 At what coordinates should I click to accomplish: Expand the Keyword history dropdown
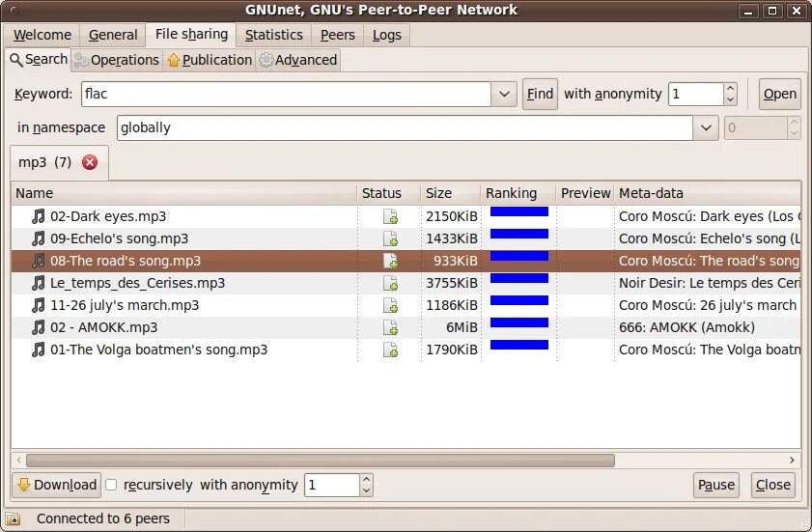click(x=504, y=94)
